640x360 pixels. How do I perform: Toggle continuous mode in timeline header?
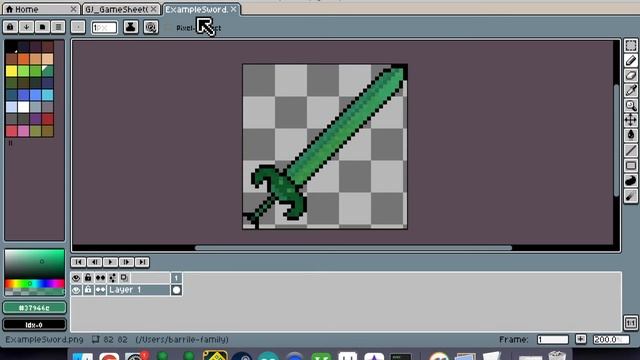tap(100, 278)
